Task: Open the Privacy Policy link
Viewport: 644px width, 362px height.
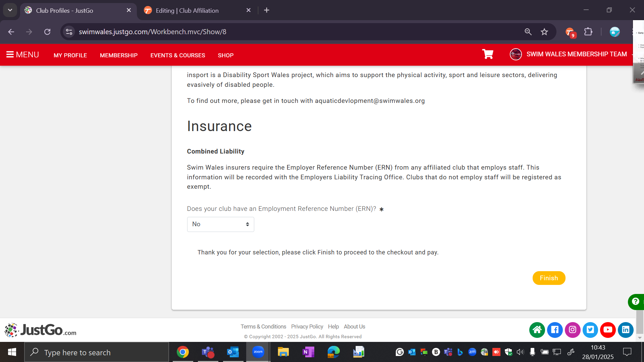Action: tap(307, 326)
